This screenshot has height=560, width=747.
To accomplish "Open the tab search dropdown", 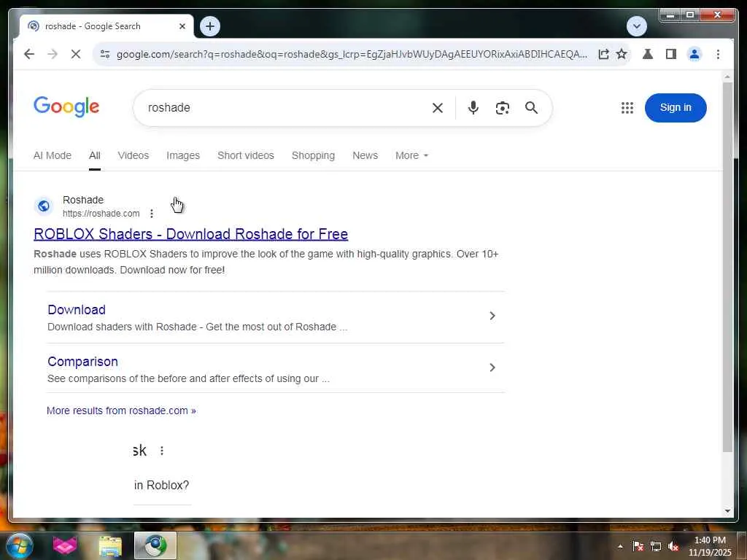I will (x=636, y=26).
